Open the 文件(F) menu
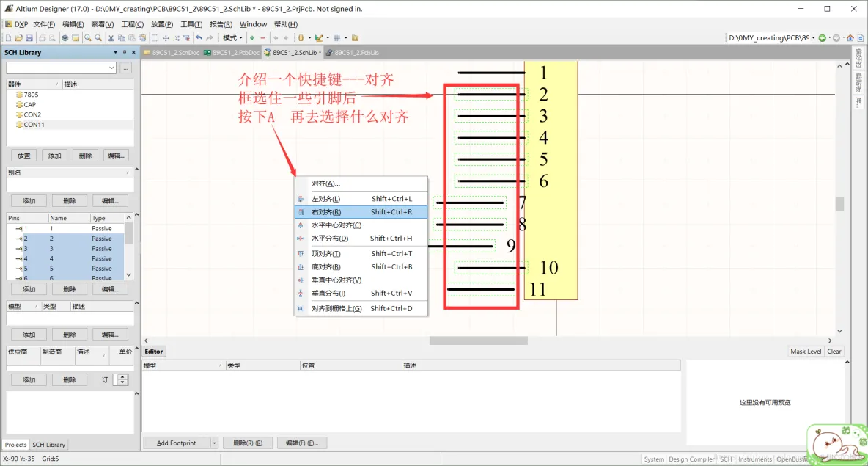Image resolution: width=868 pixels, height=466 pixels. tap(44, 24)
